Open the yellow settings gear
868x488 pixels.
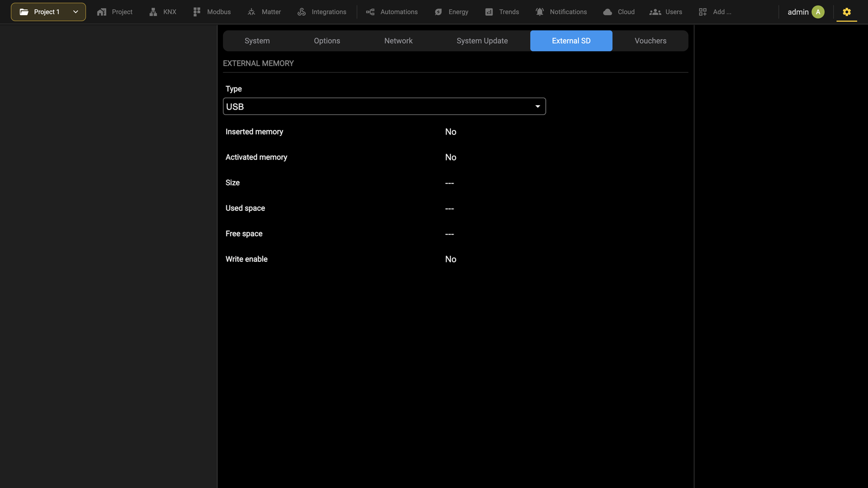[x=847, y=12]
